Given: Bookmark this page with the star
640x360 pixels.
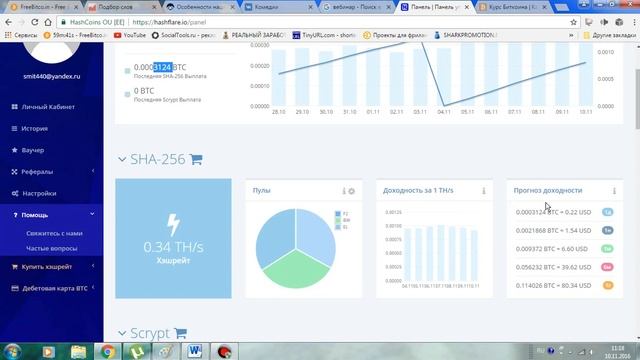Looking at the screenshot, I should 573,22.
